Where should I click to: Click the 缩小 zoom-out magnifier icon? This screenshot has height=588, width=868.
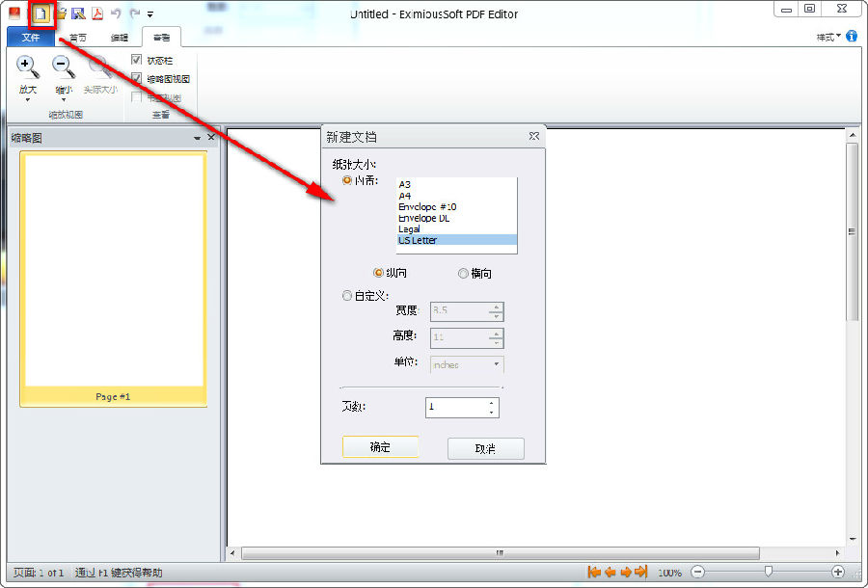(x=63, y=67)
